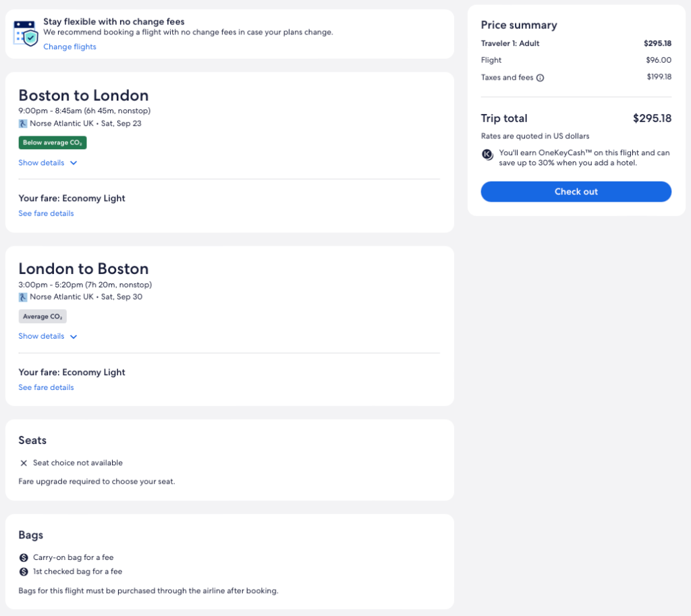Image resolution: width=691 pixels, height=616 pixels.
Task: Click the X icon beside seat choice
Action: tap(24, 463)
